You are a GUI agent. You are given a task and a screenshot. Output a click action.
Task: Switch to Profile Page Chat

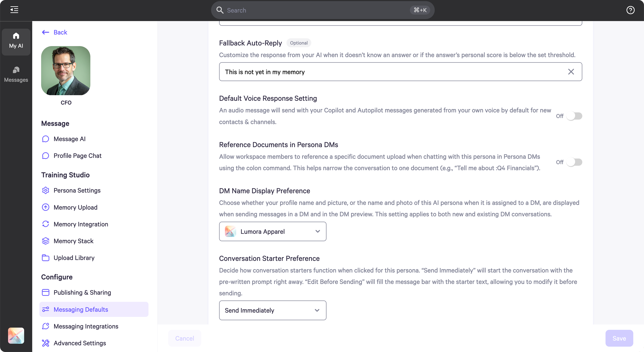pos(78,155)
